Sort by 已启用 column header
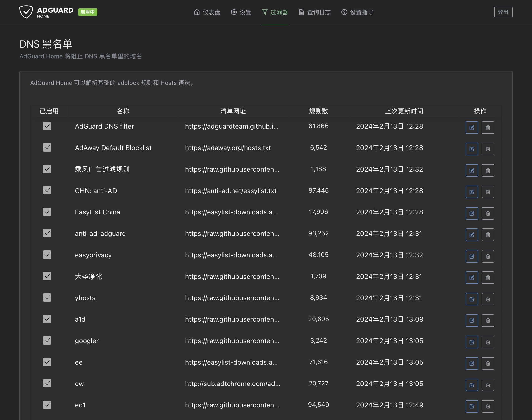532x420 pixels. (49, 111)
